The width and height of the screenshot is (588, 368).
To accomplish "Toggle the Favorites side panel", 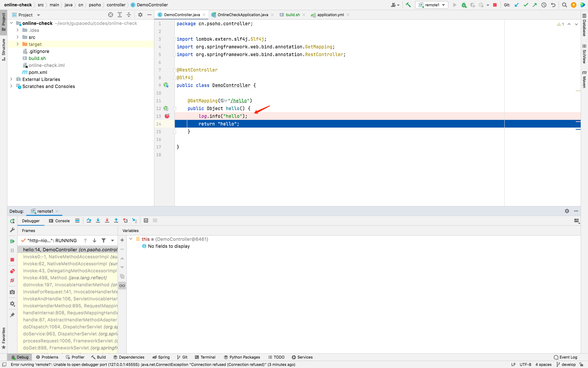I will tap(3, 338).
